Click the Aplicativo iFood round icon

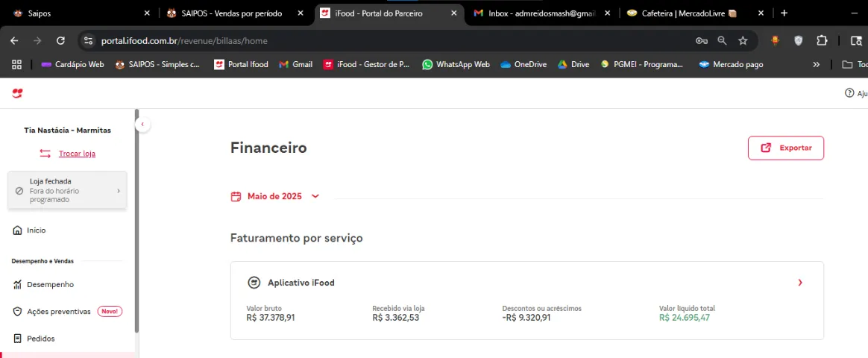[254, 283]
